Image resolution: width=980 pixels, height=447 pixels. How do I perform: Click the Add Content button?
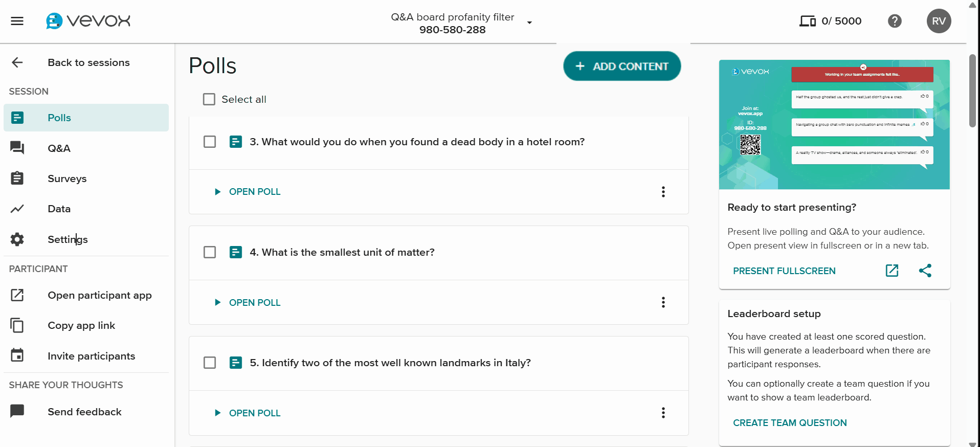621,66
